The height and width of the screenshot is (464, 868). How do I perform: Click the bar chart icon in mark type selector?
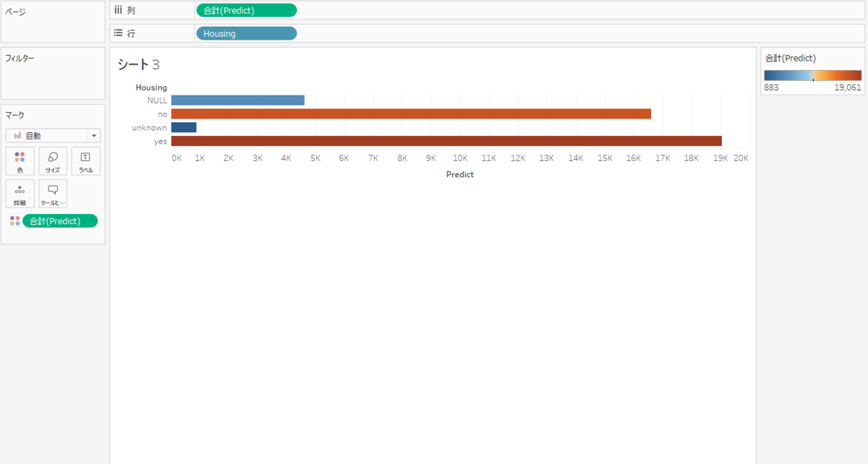pyautogui.click(x=17, y=136)
